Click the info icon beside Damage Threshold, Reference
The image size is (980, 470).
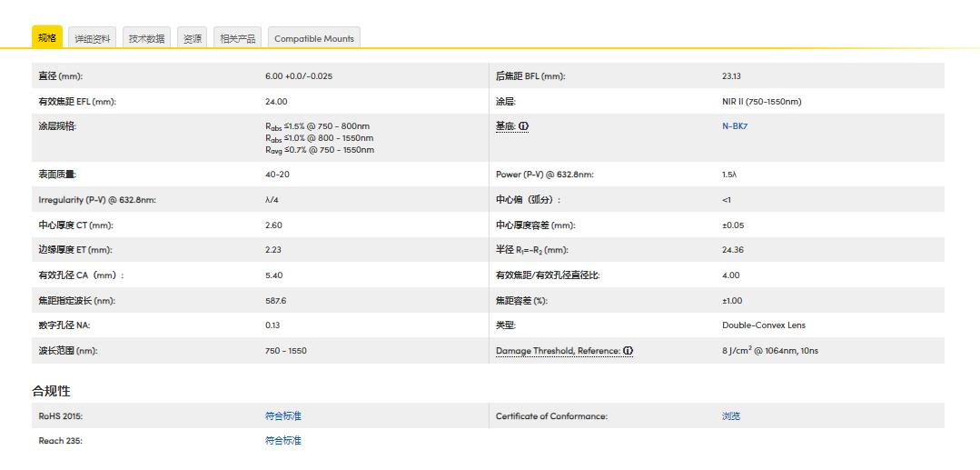(629, 351)
